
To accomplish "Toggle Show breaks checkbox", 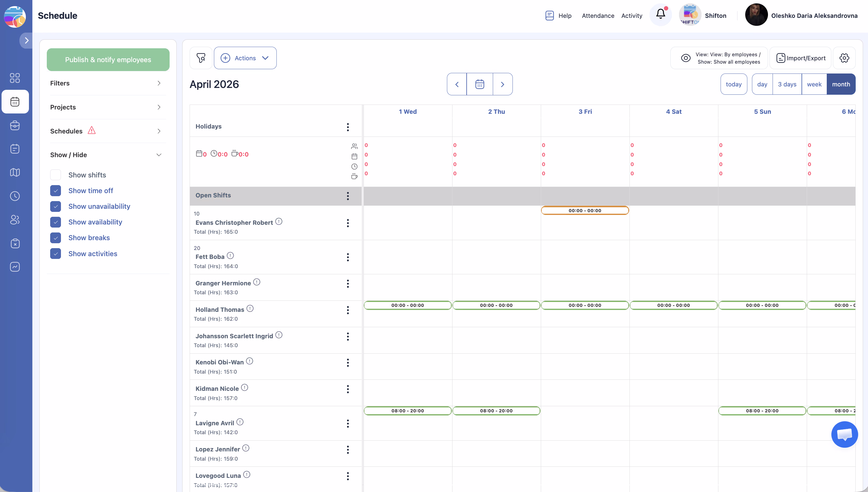I will [55, 238].
